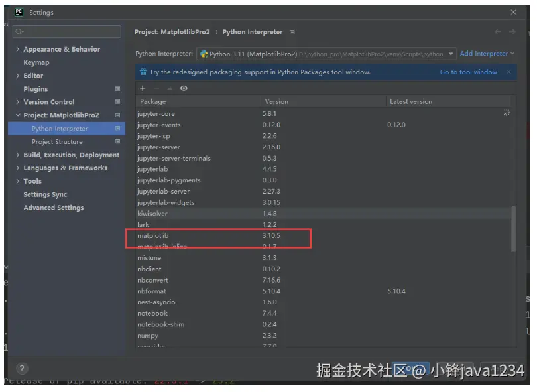Open Settings Sync page
The height and width of the screenshot is (392, 537).
click(45, 194)
